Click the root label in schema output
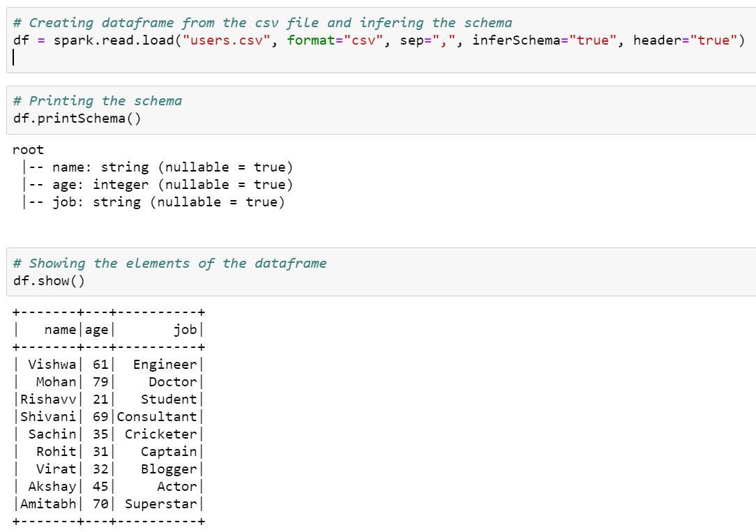 (27, 149)
